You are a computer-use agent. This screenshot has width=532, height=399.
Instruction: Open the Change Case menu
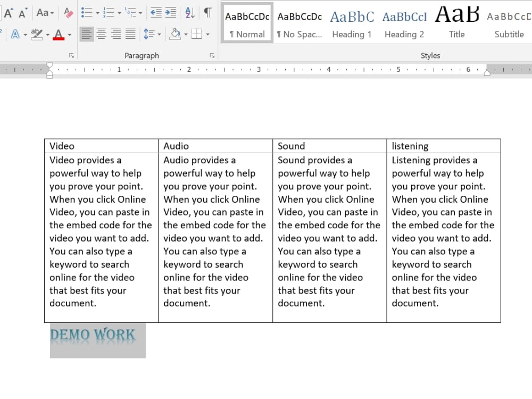click(x=45, y=13)
